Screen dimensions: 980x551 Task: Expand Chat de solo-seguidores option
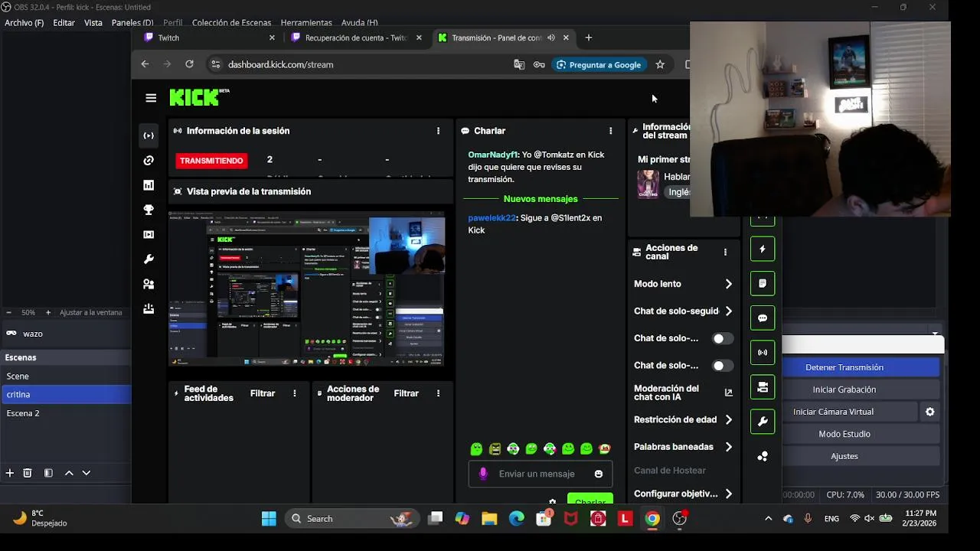click(683, 311)
